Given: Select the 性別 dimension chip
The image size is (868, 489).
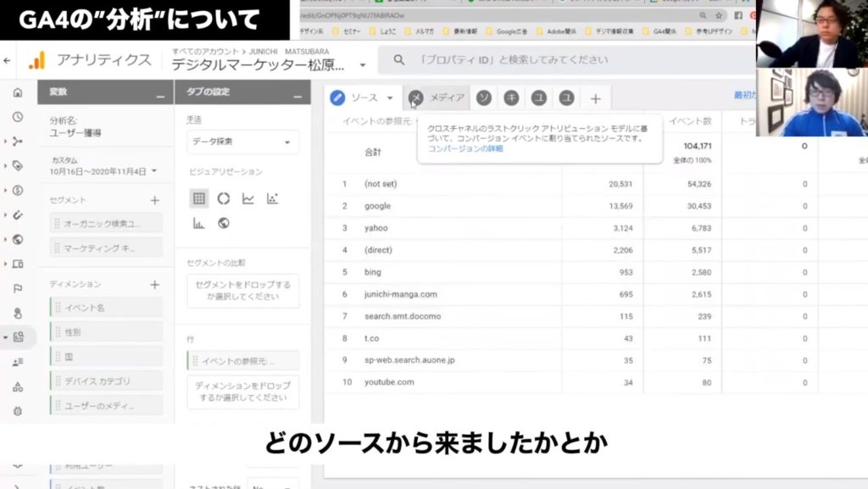Looking at the screenshot, I should coord(106,332).
